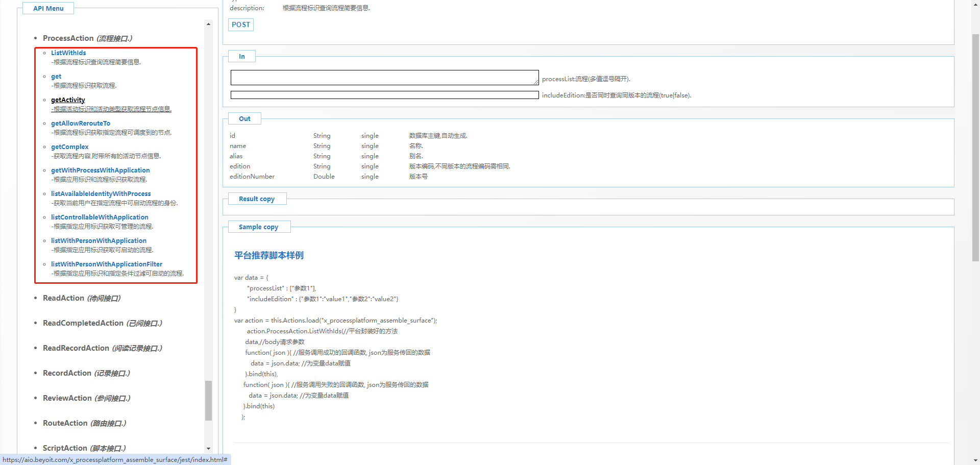Open the getComplex API link
This screenshot has height=465, width=980.
click(70, 147)
